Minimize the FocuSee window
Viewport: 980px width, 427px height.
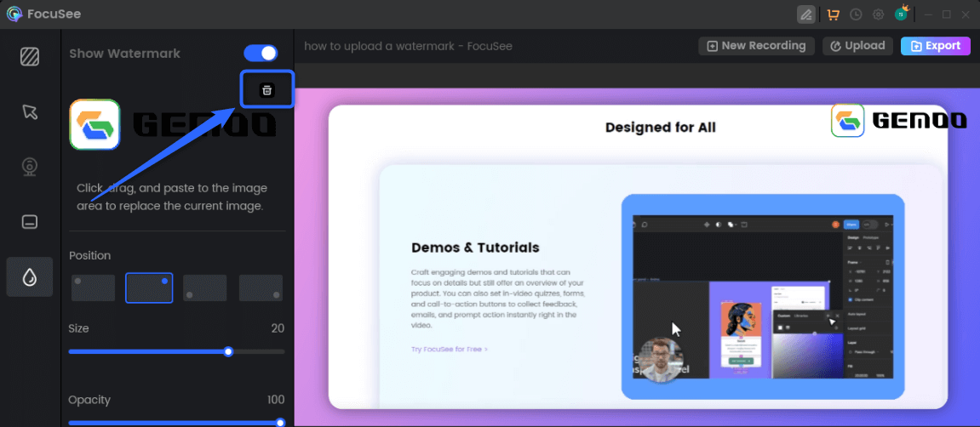929,14
